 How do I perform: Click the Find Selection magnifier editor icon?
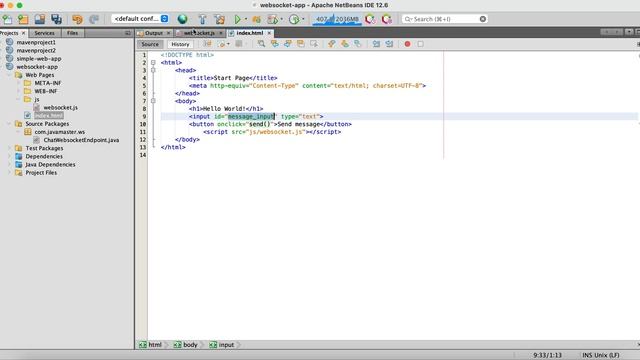pos(261,44)
